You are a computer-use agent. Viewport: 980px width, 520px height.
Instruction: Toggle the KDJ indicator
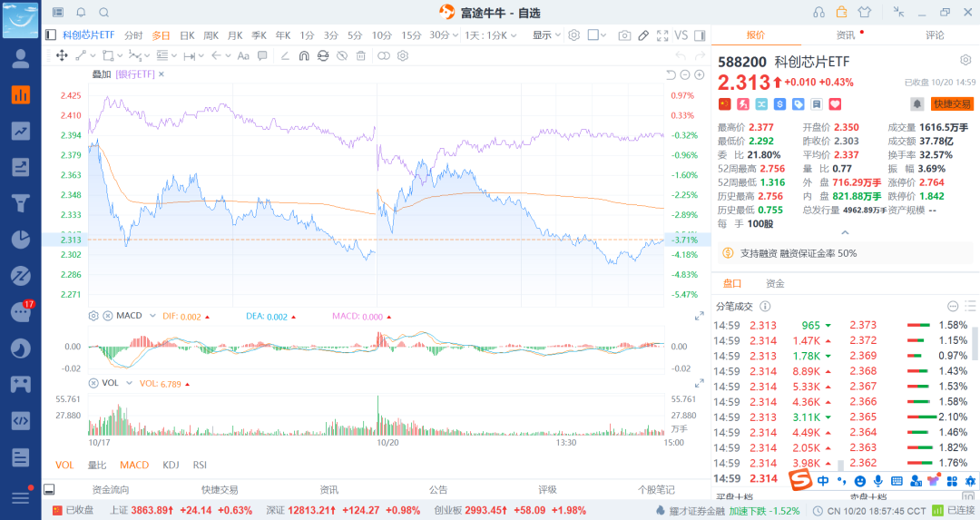tap(171, 465)
